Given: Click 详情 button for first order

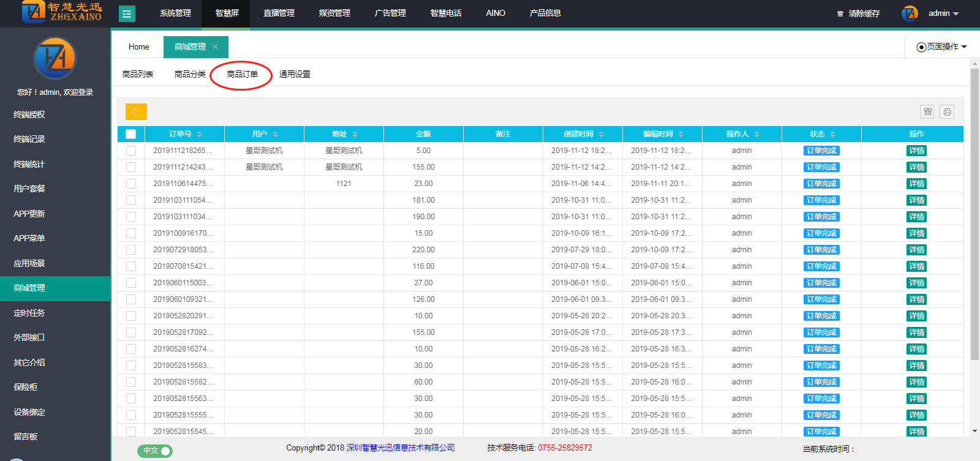Looking at the screenshot, I should tap(916, 151).
